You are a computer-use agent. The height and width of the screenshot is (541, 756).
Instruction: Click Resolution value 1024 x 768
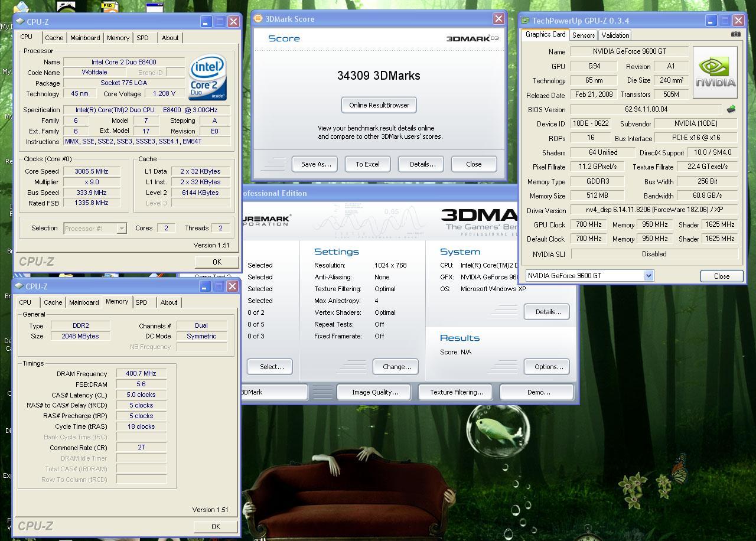390,265
